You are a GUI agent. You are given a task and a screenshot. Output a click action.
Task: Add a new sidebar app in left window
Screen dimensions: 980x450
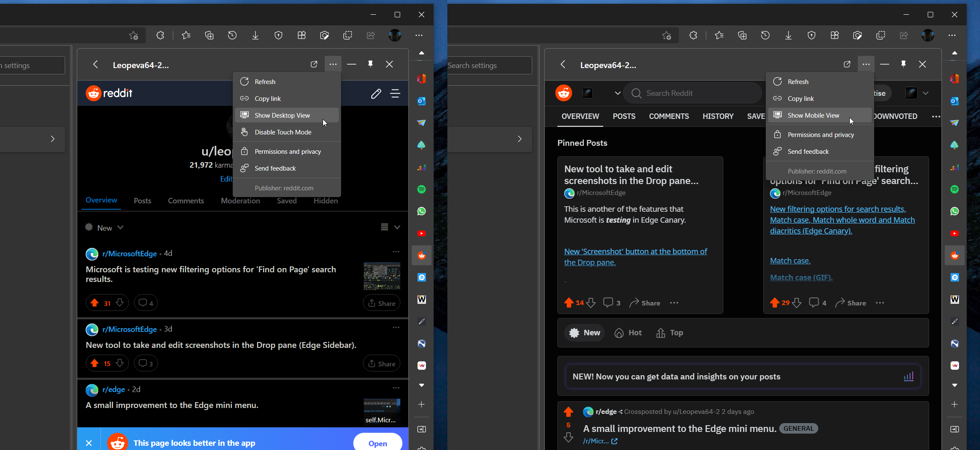(421, 404)
